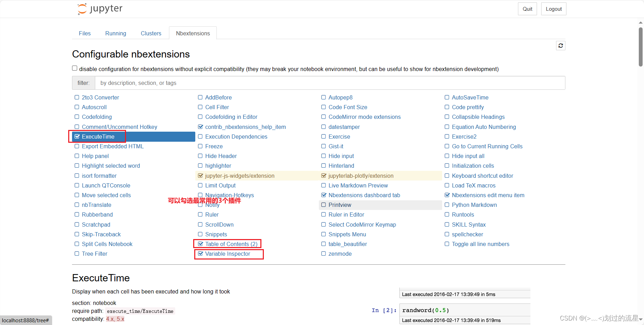Refresh the nbextensions list
The height and width of the screenshot is (325, 644).
tap(561, 45)
